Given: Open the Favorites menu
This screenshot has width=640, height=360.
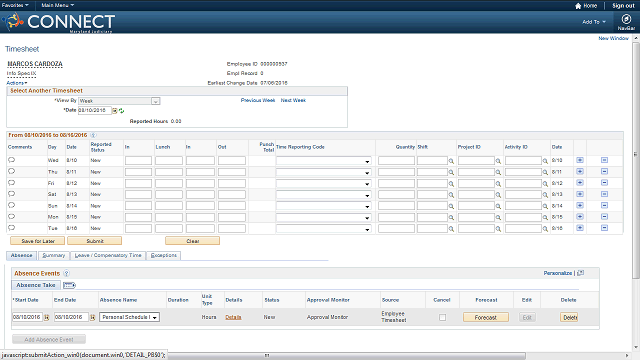Looking at the screenshot, I should coord(15,5).
